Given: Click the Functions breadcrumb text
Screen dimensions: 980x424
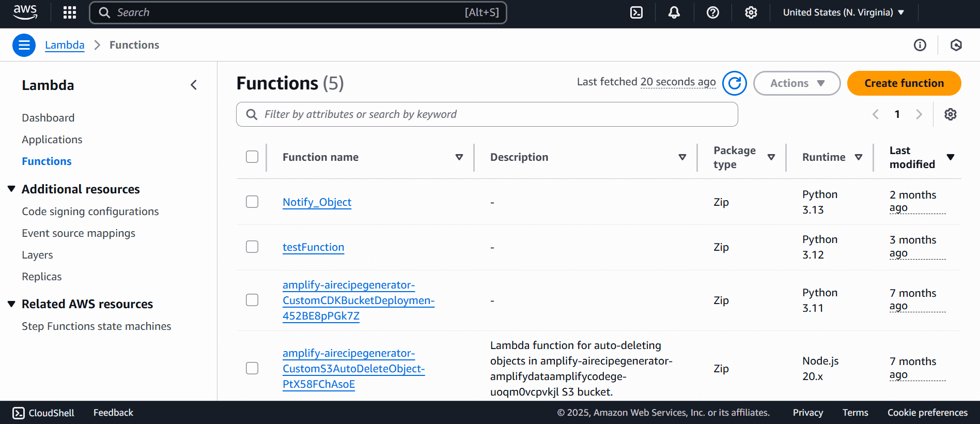Looking at the screenshot, I should (134, 45).
